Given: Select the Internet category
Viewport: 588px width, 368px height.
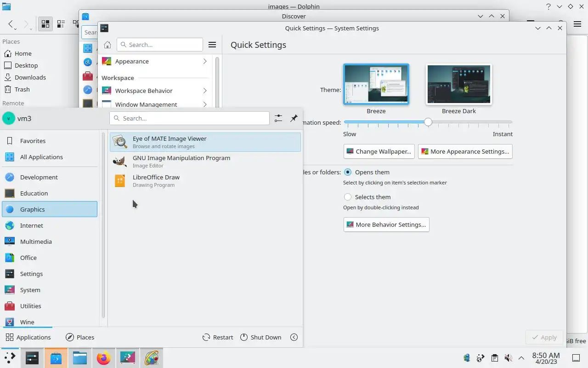Looking at the screenshot, I should coord(50,225).
